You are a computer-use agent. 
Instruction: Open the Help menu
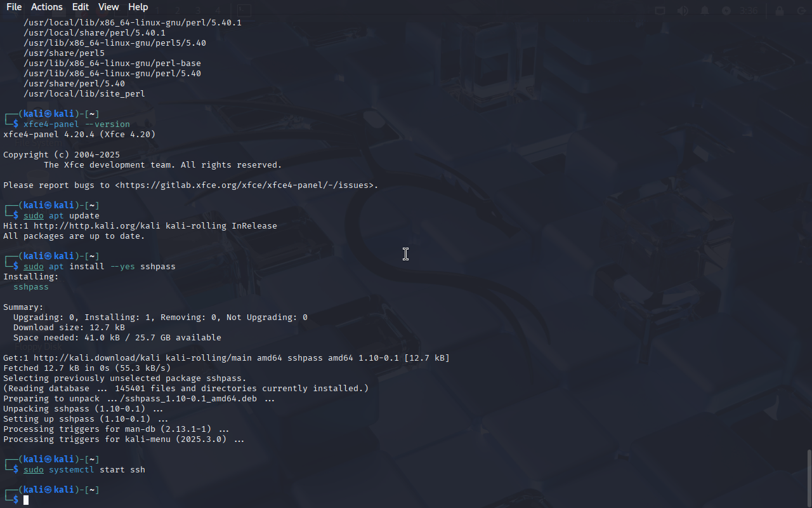click(x=138, y=7)
